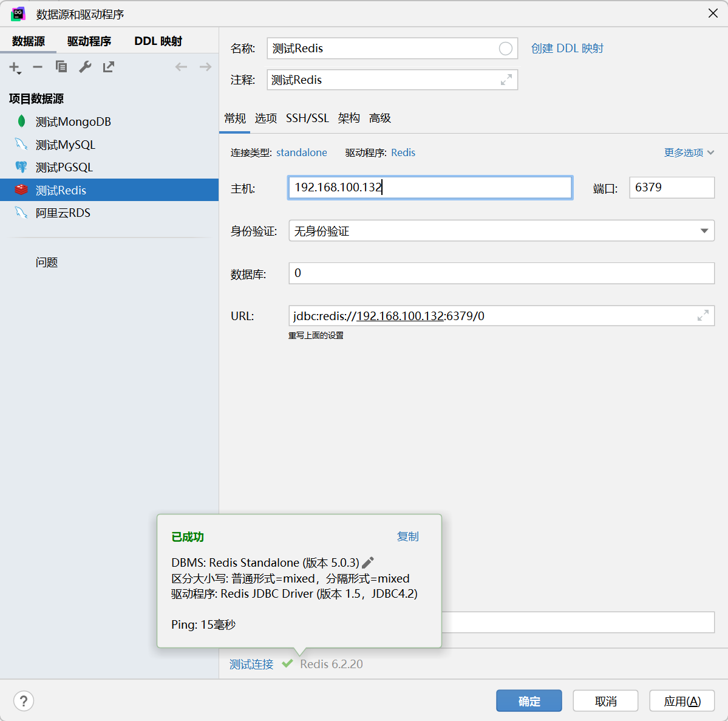Focus the 端口 port field
Viewport: 728px width, 721px height.
pos(672,187)
